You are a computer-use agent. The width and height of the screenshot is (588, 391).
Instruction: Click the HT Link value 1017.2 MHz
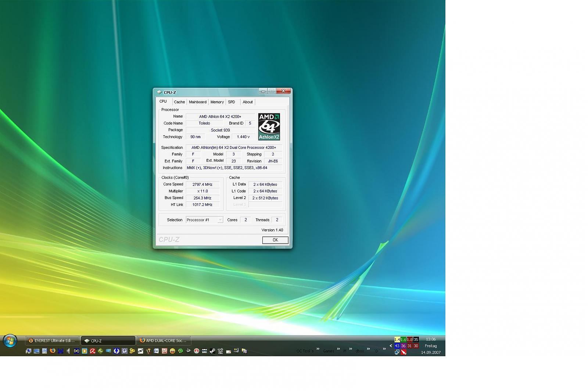pos(202,205)
